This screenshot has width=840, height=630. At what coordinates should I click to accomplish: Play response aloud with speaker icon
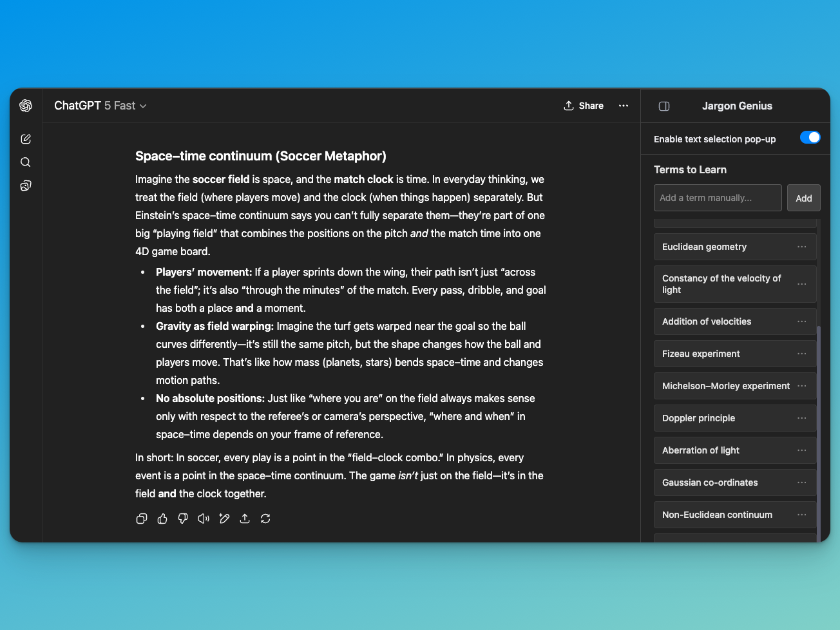[x=204, y=519]
